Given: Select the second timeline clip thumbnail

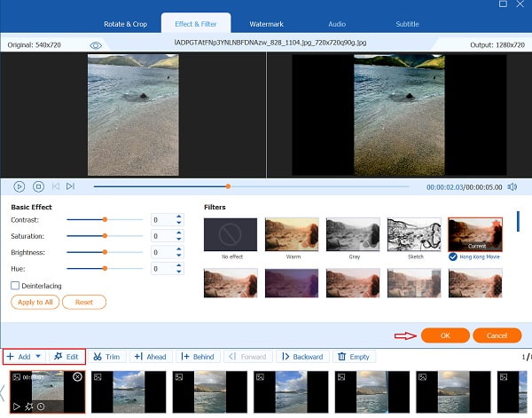Looking at the screenshot, I should (x=129, y=392).
